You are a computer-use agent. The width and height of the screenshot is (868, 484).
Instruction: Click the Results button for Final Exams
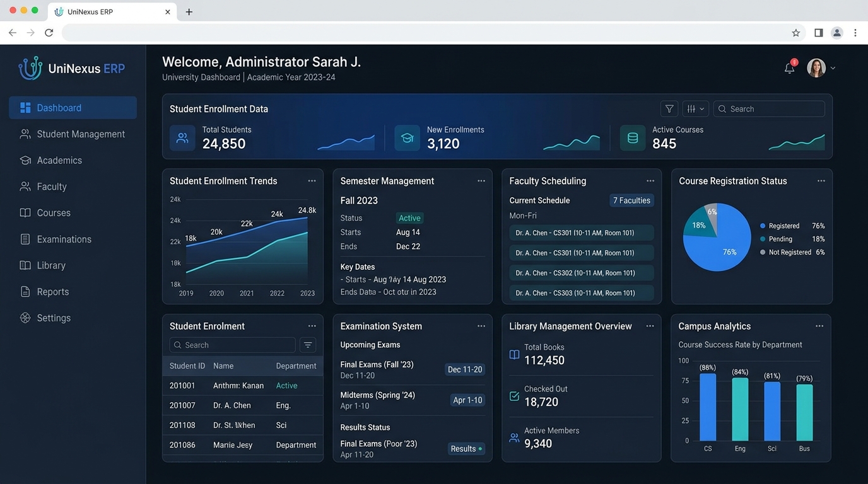[x=466, y=449]
